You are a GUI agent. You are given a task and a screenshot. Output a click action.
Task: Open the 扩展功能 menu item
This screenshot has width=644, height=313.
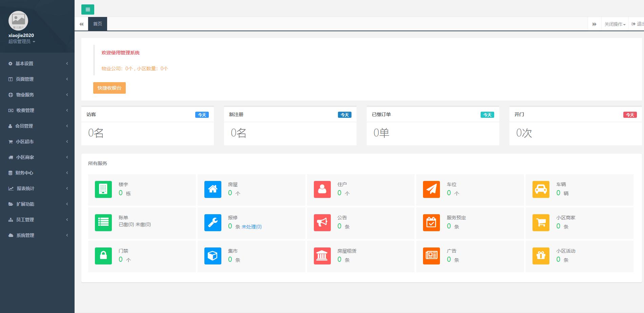(x=37, y=204)
